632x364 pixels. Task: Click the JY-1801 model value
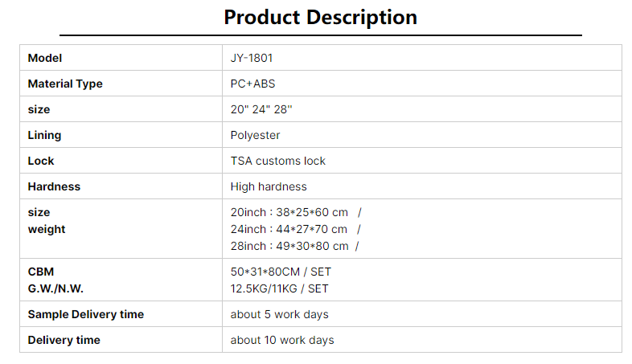[x=252, y=58]
